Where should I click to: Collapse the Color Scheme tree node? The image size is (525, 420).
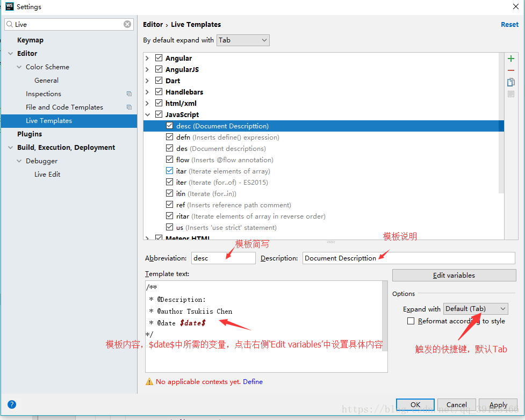tap(19, 67)
